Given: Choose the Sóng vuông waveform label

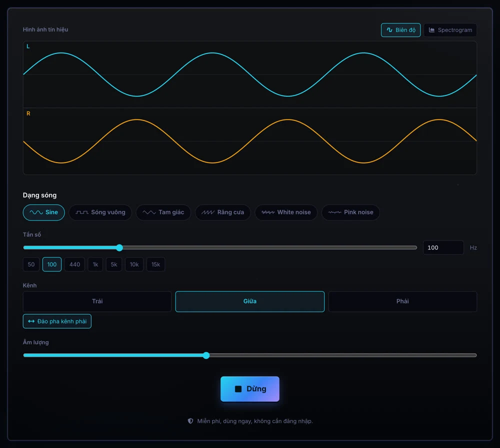Looking at the screenshot, I should [108, 212].
